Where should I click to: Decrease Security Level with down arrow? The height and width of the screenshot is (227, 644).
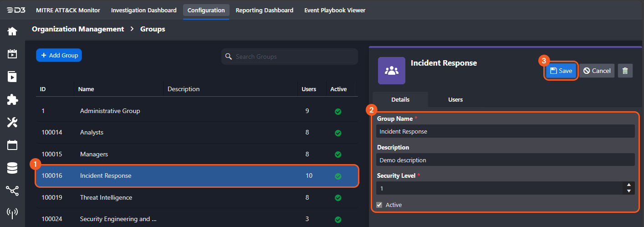[x=629, y=191]
